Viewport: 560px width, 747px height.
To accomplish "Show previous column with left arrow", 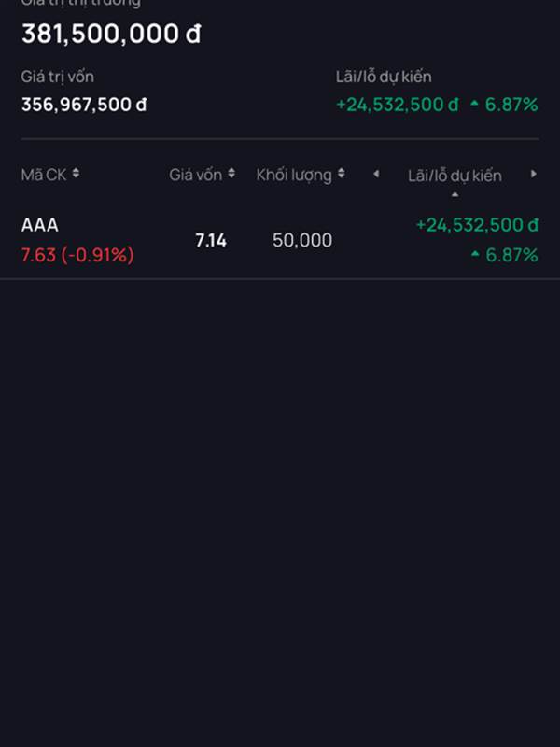I will 376,174.
